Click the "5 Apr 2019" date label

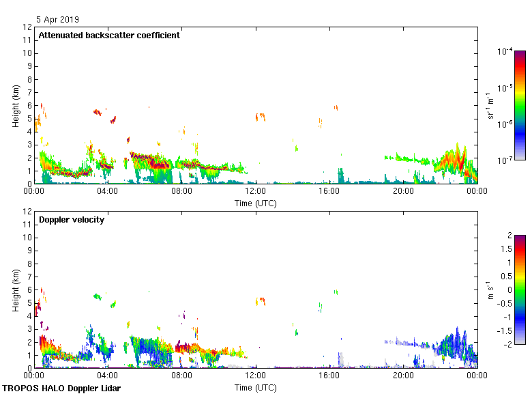pos(58,20)
